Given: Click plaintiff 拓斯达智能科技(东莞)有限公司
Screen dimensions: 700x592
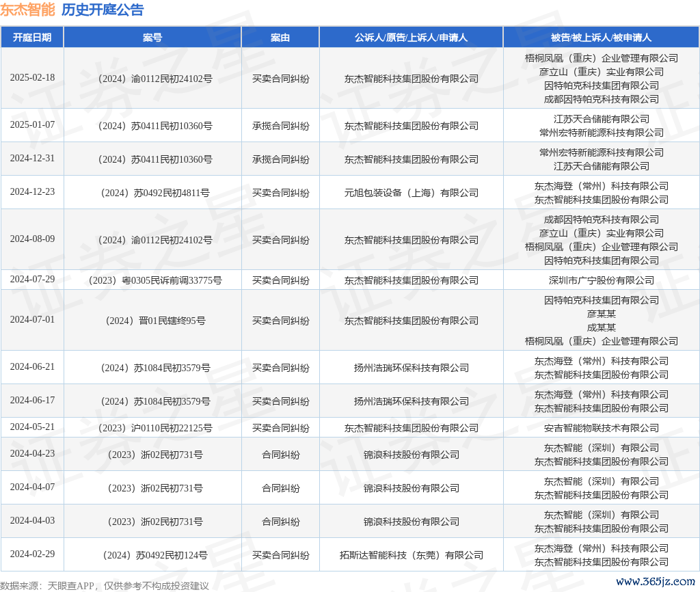Looking at the screenshot, I should 411,555.
